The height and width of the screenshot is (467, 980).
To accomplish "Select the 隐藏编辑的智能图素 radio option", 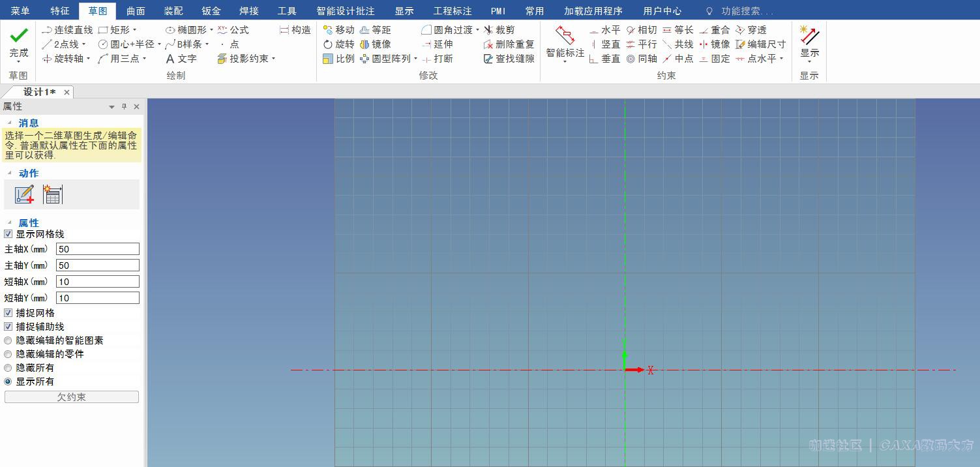I will pos(8,340).
